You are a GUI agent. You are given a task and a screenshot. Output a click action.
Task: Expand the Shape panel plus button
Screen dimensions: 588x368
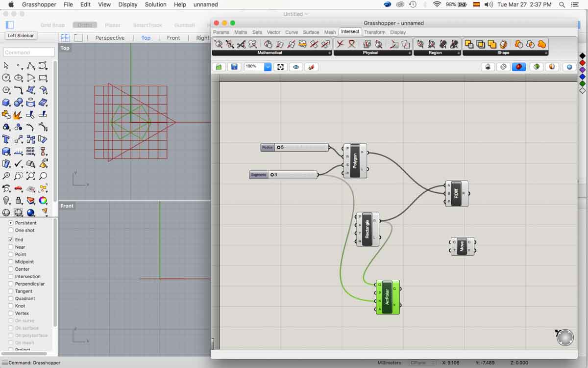545,53
